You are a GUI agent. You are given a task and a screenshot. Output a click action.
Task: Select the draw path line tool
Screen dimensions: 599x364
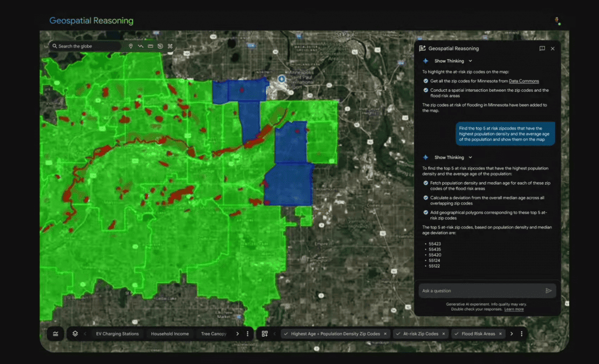tap(140, 46)
